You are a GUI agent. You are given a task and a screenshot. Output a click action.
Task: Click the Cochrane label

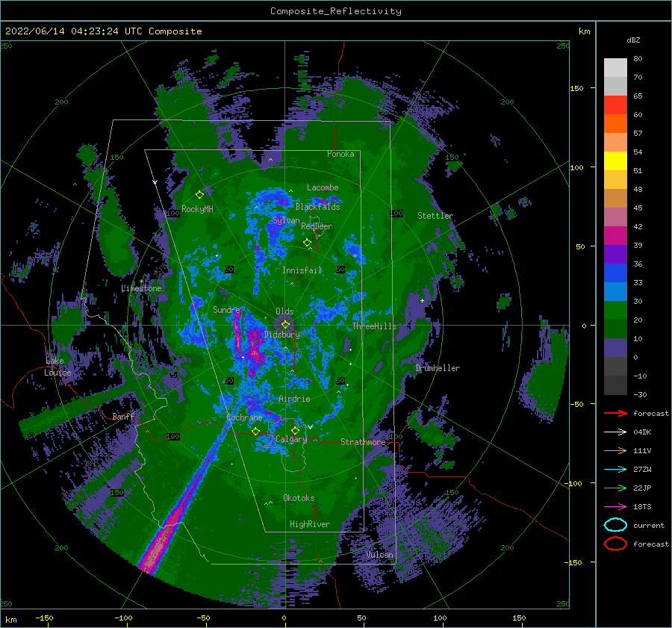[x=244, y=417]
